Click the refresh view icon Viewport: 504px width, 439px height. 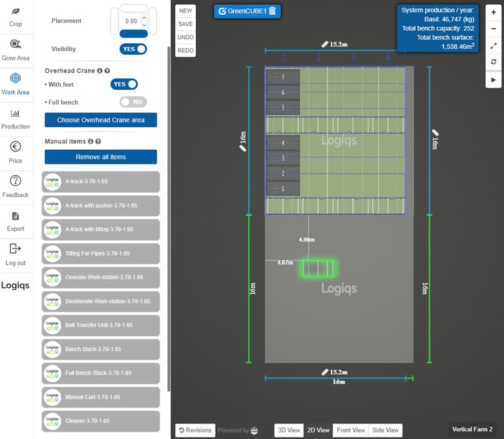click(x=494, y=63)
